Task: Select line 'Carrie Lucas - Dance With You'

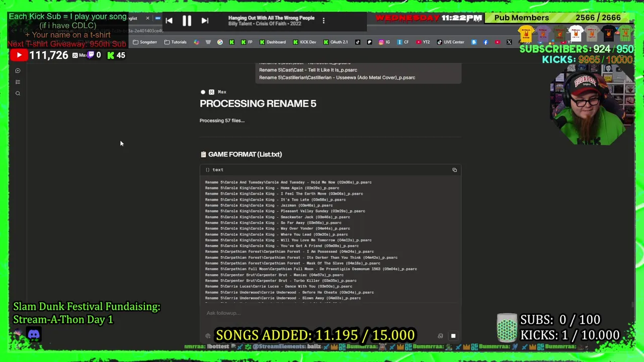Action: click(278, 287)
